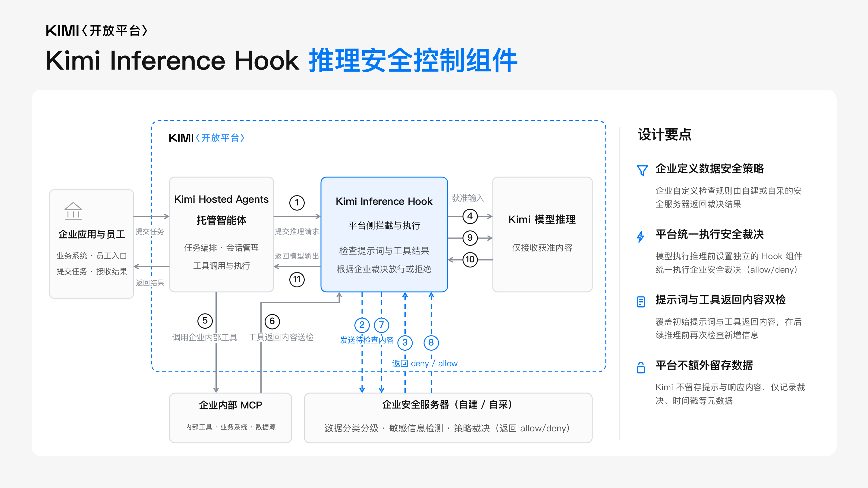Click the 调用企业内部工具 label
Viewport: 868px width, 488px height.
[x=205, y=337]
